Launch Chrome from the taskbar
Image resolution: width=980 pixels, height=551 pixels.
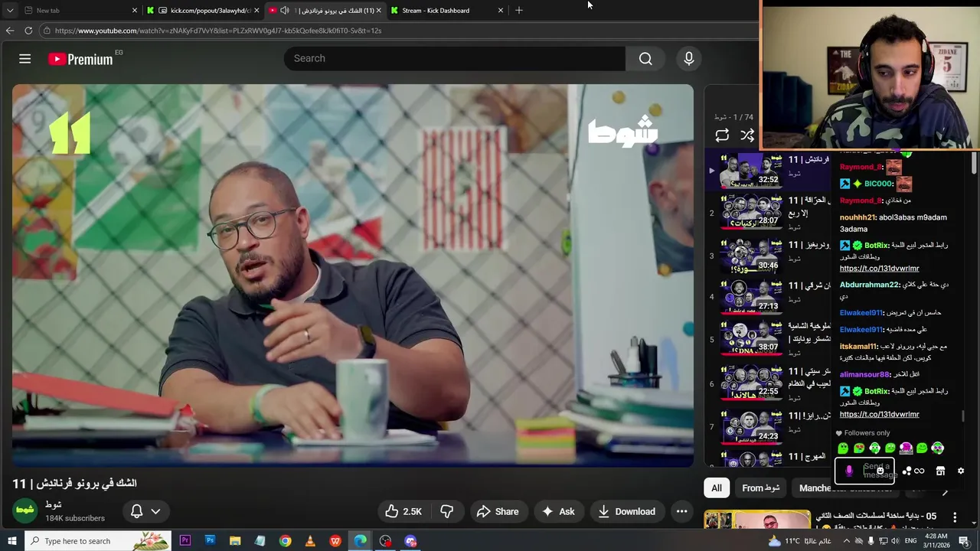tap(285, 541)
